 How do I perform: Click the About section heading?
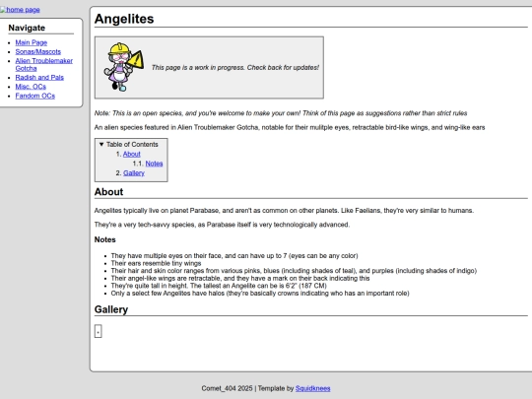[108, 192]
